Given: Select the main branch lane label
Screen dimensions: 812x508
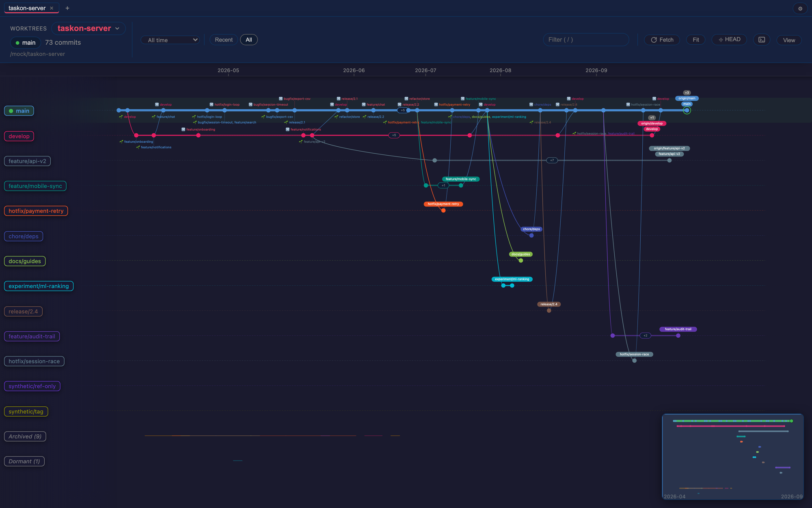Looking at the screenshot, I should click(x=19, y=111).
